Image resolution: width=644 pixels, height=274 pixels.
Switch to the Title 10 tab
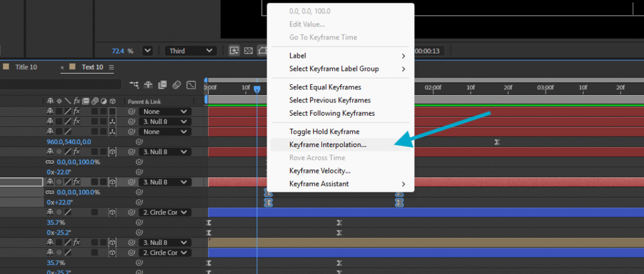click(26, 67)
